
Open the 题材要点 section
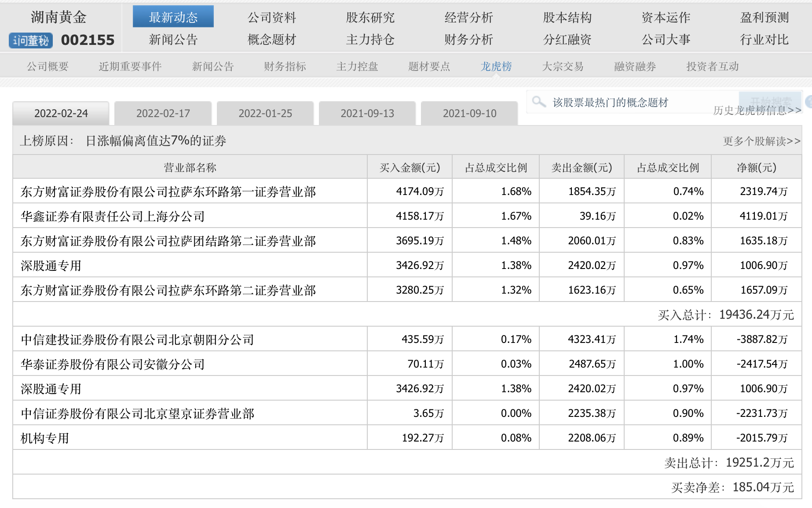click(x=429, y=66)
